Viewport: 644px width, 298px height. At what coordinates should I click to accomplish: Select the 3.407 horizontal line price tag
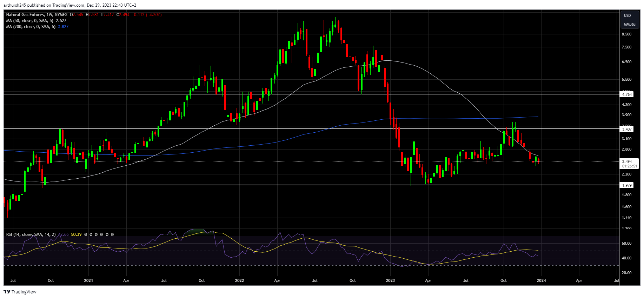coord(627,129)
